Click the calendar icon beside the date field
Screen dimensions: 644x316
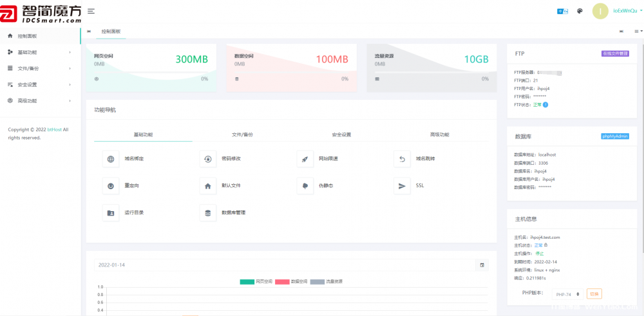pyautogui.click(x=482, y=265)
